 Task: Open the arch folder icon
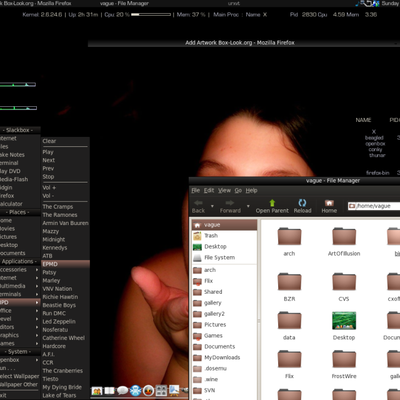point(289,237)
